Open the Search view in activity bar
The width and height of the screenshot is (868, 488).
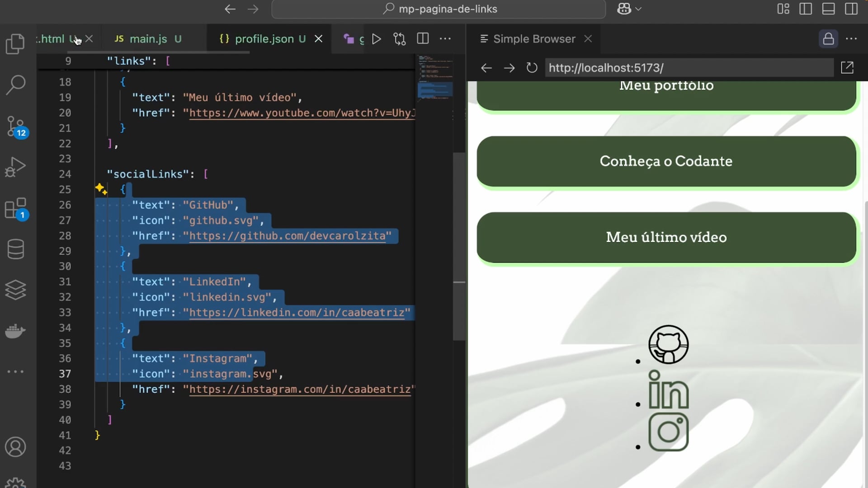tap(15, 84)
